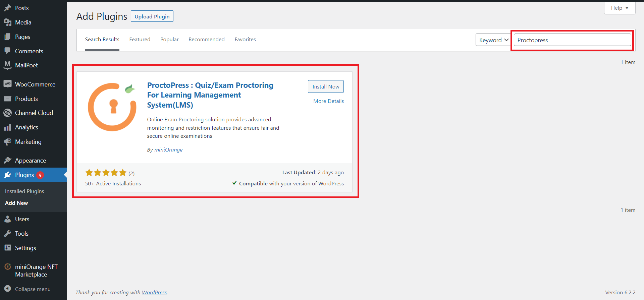The image size is (644, 300).
Task: Click the miniOrange author link
Action: 168,150
